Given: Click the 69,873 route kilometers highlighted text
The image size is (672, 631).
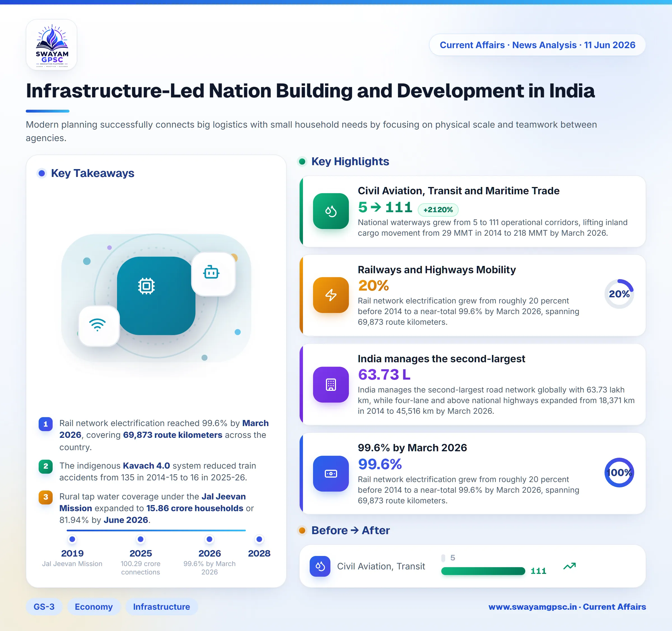Looking at the screenshot, I should pyautogui.click(x=173, y=435).
